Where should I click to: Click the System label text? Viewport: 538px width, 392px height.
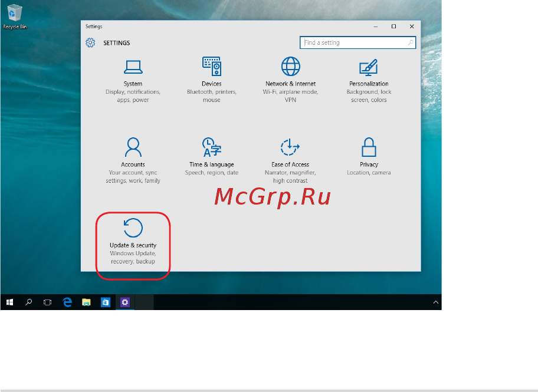(133, 84)
